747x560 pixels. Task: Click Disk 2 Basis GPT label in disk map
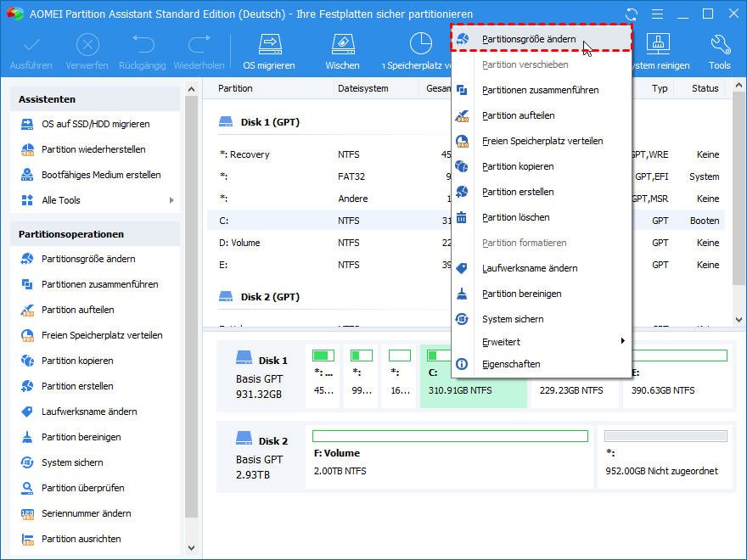[x=261, y=457]
